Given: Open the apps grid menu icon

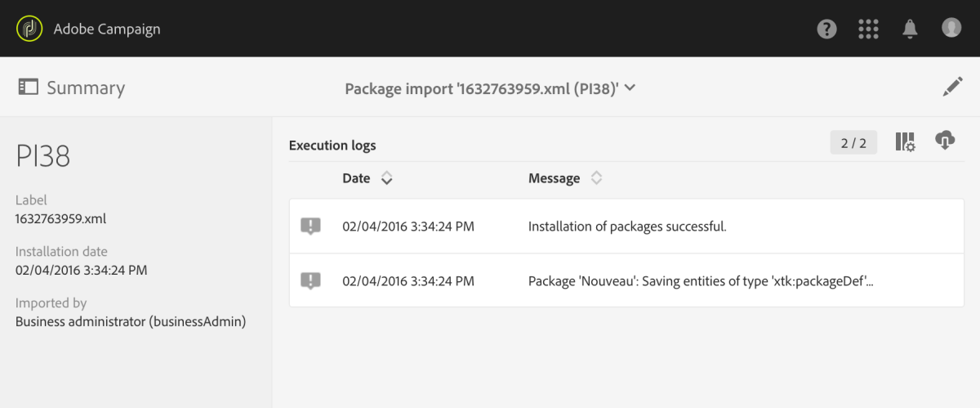Looking at the screenshot, I should (868, 29).
